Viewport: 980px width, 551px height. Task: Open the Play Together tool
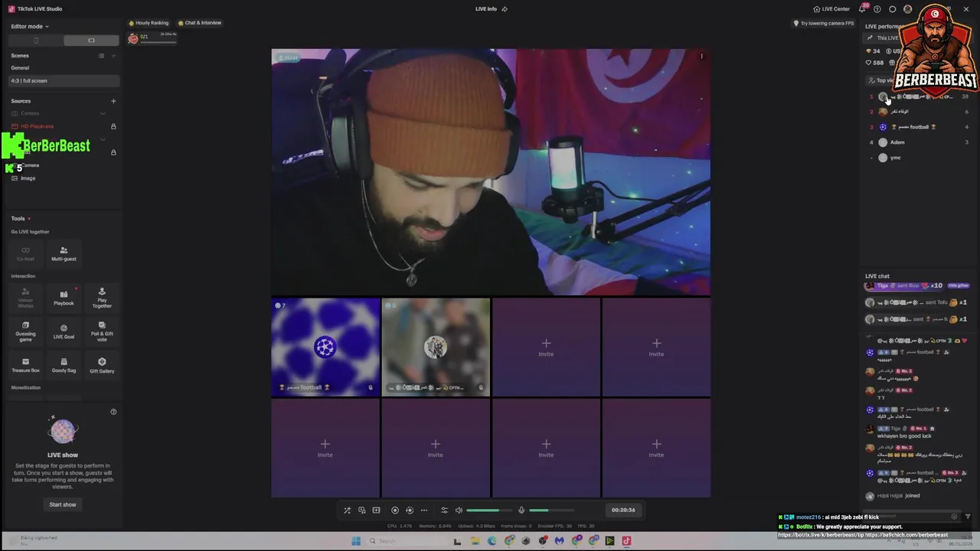tap(102, 297)
